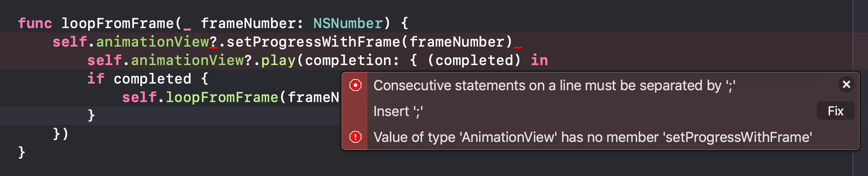This screenshot has height=176, width=868.
Task: Close the error popup with X
Action: 846,85
